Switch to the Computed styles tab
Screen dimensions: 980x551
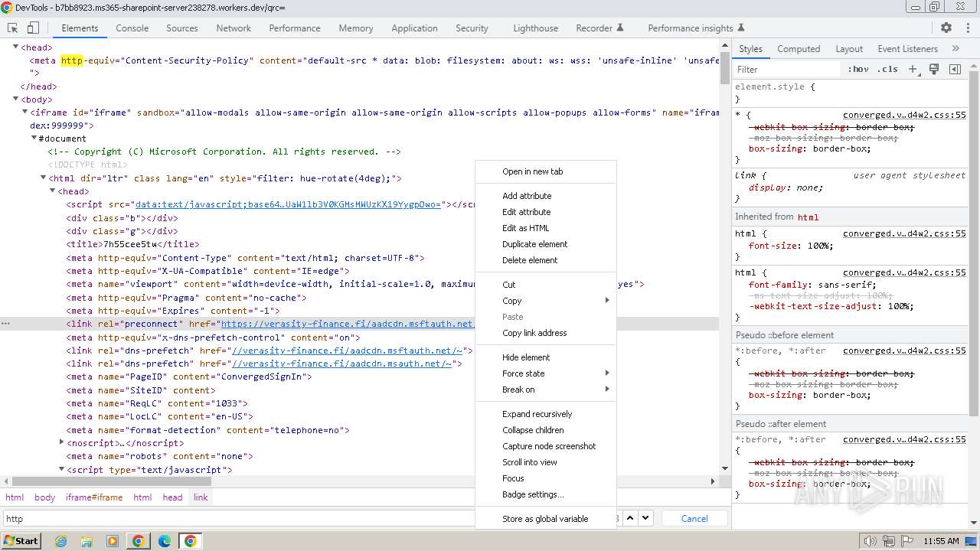click(799, 48)
